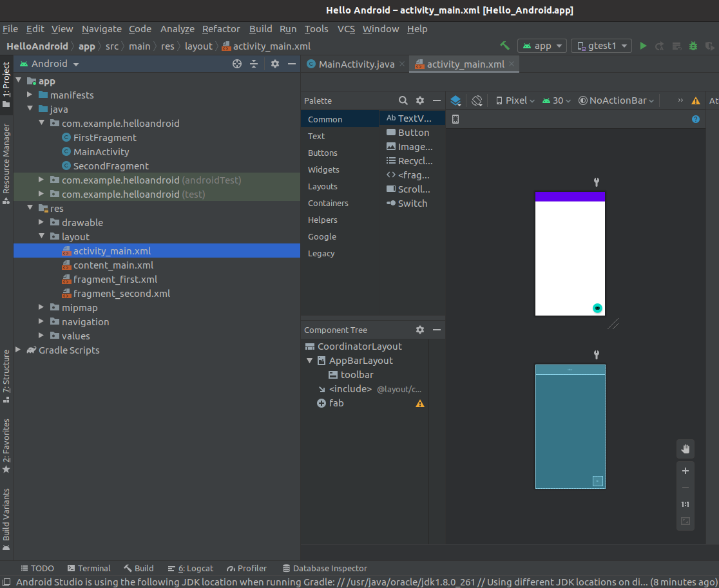The width and height of the screenshot is (719, 588).
Task: Open the TODO tool window
Action: tap(37, 568)
